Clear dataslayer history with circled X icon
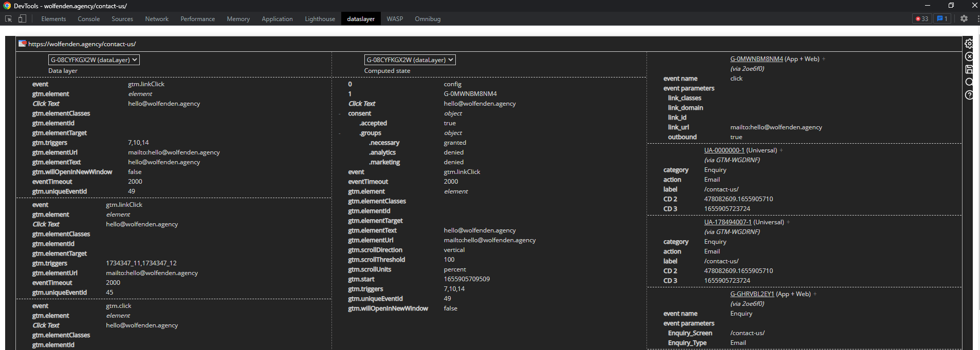This screenshot has height=350, width=980. pos(969,56)
